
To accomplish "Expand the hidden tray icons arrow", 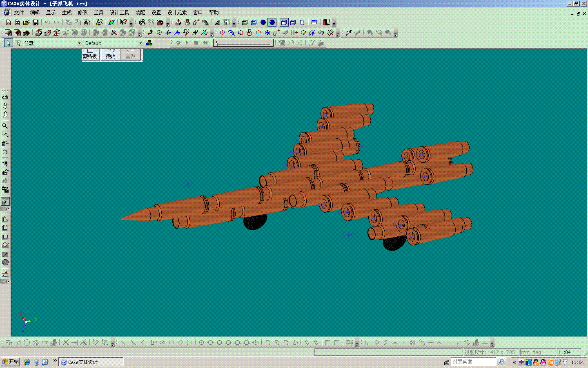I will [x=514, y=362].
